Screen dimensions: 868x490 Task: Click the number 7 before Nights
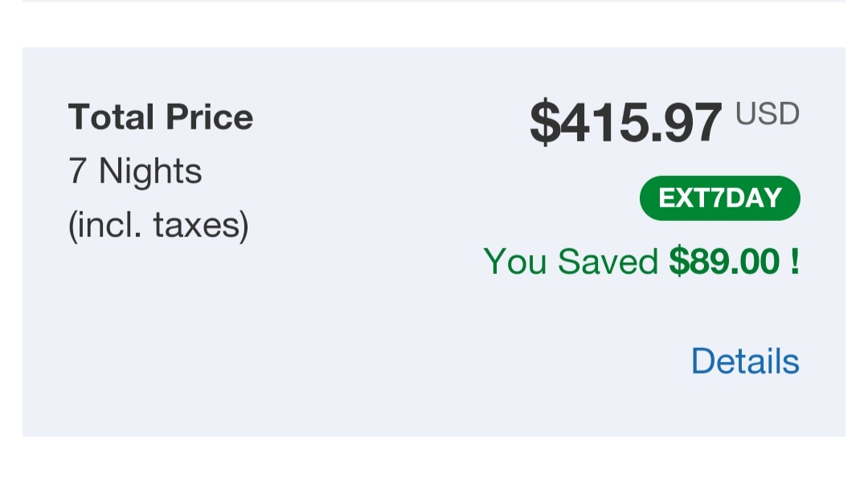78,171
